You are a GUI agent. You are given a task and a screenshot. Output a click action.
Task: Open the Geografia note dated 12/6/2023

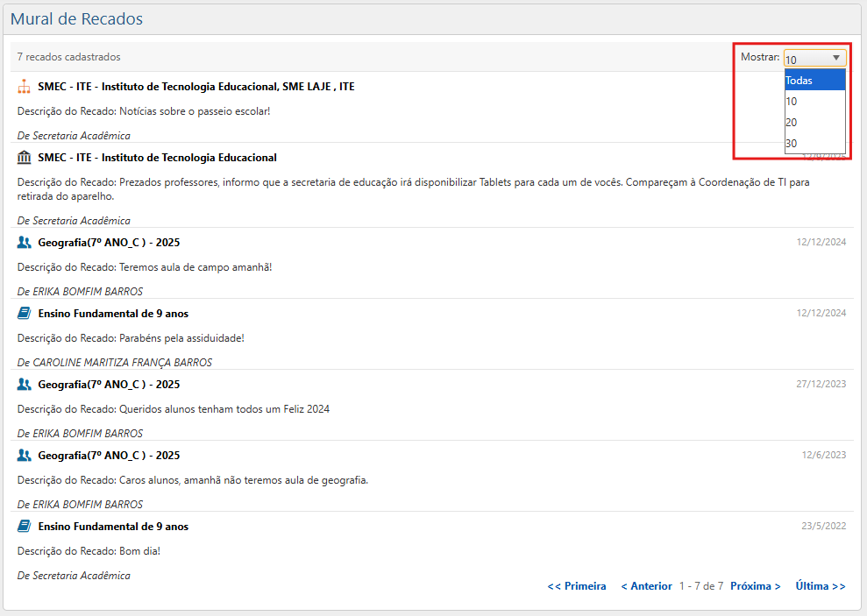pyautogui.click(x=109, y=456)
